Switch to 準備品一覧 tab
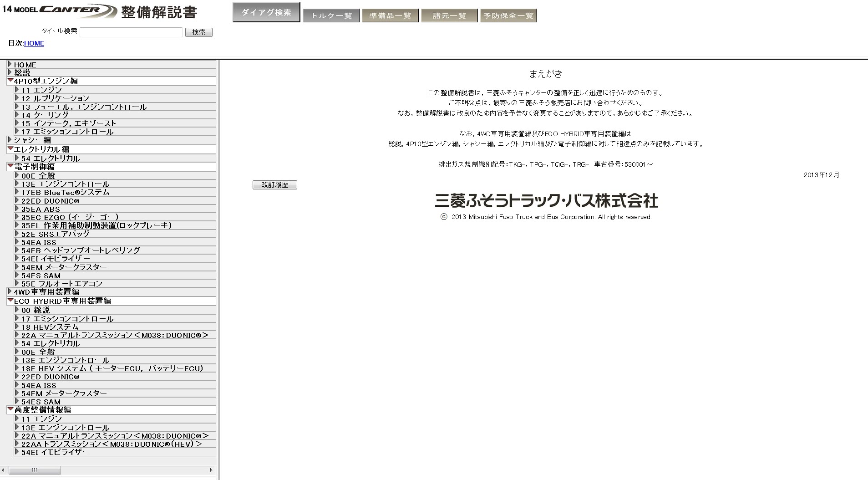The height and width of the screenshot is (480, 868). click(x=390, y=15)
